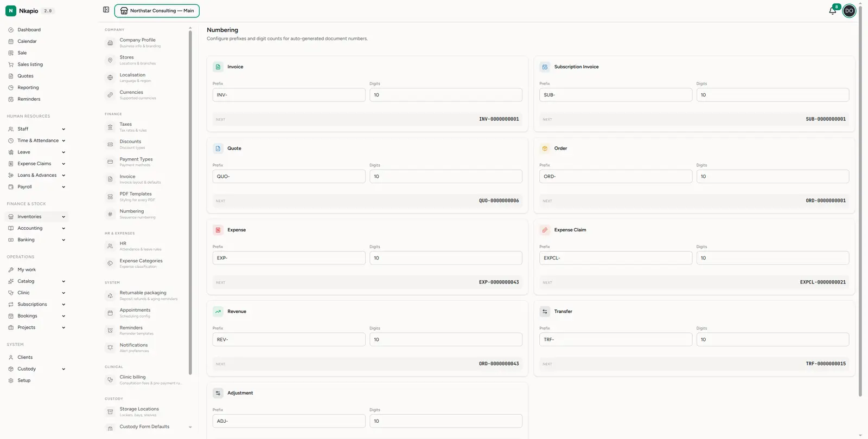Click the Numbering hash icon
Viewport: 868px width, 439px height.
click(110, 214)
